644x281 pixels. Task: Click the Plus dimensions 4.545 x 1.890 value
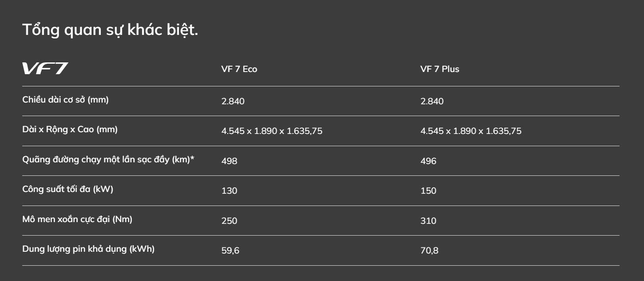[471, 131]
